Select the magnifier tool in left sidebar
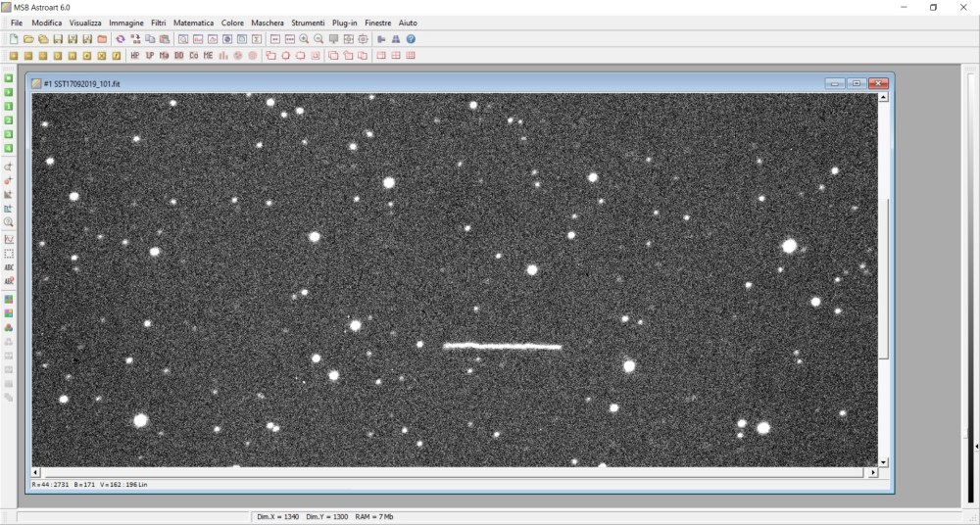The width and height of the screenshot is (980, 525). [x=9, y=222]
